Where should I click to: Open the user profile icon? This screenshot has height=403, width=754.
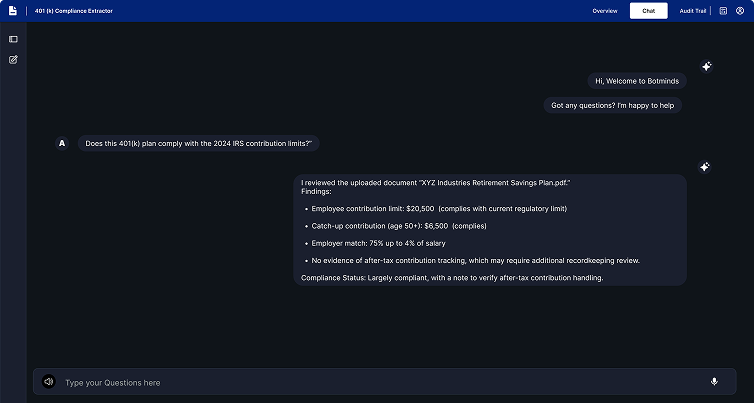point(739,11)
